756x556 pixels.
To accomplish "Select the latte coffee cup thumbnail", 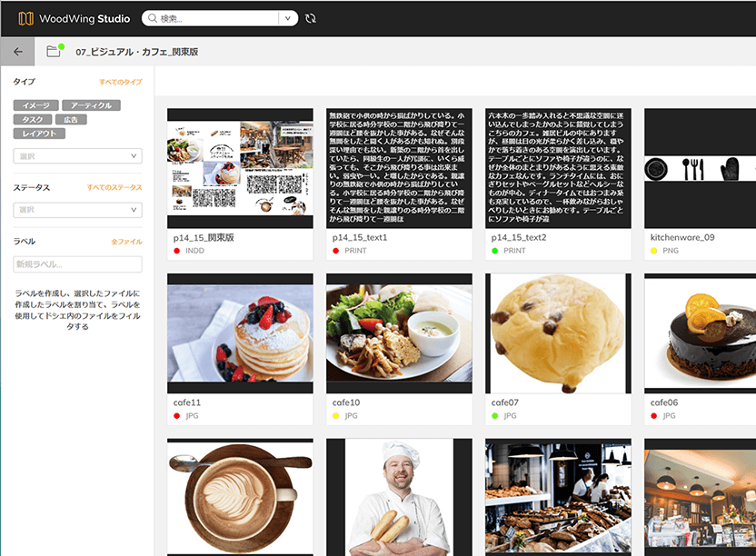I will 240,497.
